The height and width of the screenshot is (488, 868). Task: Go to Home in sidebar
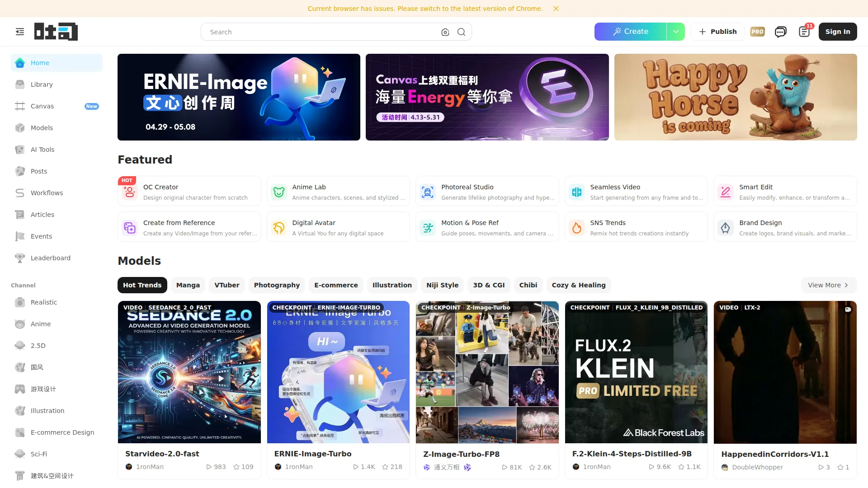pyautogui.click(x=57, y=63)
